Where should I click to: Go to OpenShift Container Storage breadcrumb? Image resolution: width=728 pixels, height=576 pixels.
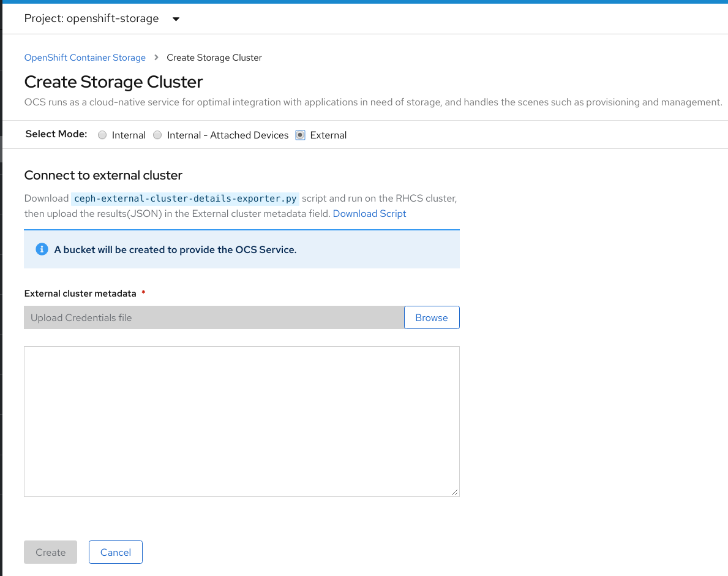(x=85, y=58)
